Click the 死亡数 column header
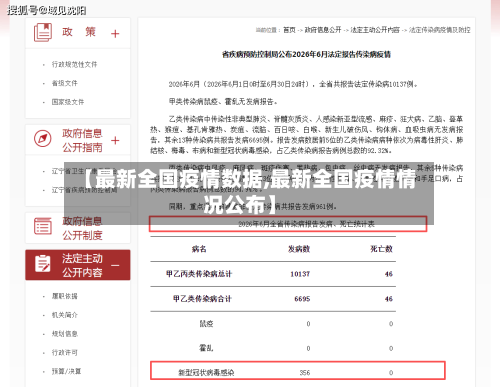This screenshot has width=500, height=387. [381, 249]
